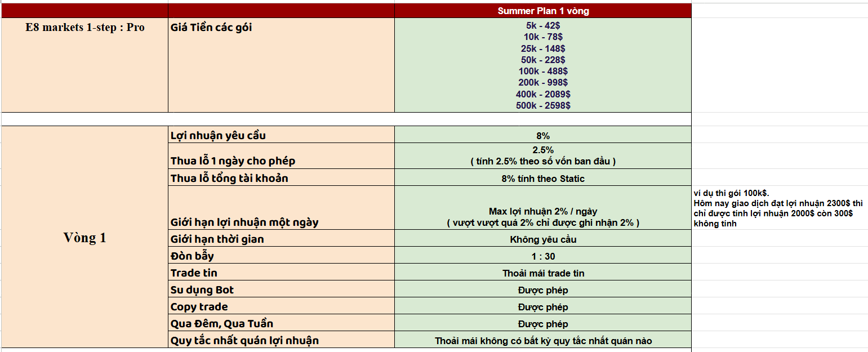Select the 'Thoải mái trade tin' cell
868x352 pixels.
click(543, 272)
